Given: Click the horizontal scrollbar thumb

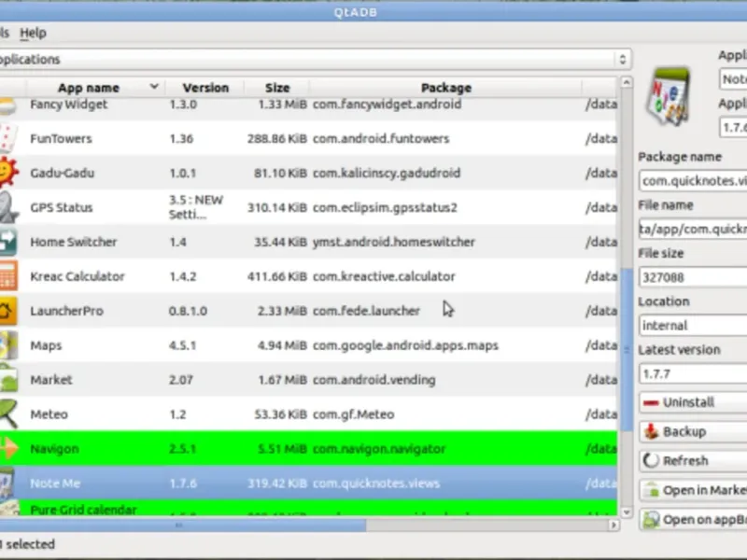Looking at the screenshot, I should pyautogui.click(x=183, y=525).
